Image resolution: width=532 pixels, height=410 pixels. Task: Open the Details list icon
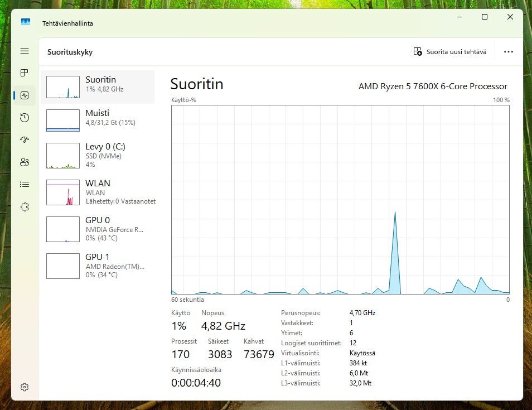tap(25, 184)
